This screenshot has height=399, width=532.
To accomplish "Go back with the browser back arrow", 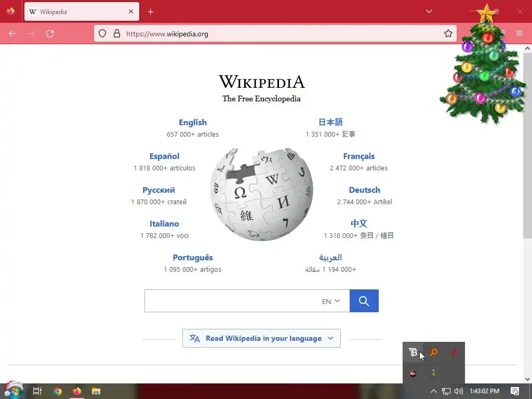I will (12, 34).
